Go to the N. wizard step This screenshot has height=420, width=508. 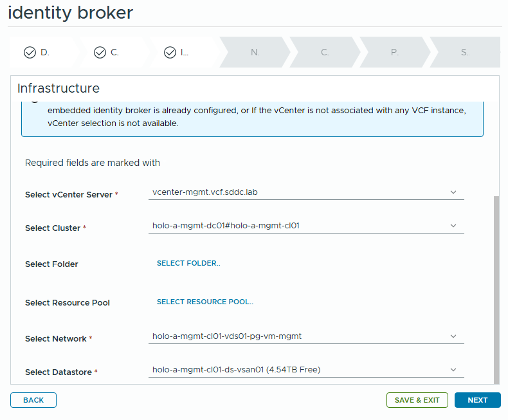click(x=255, y=53)
